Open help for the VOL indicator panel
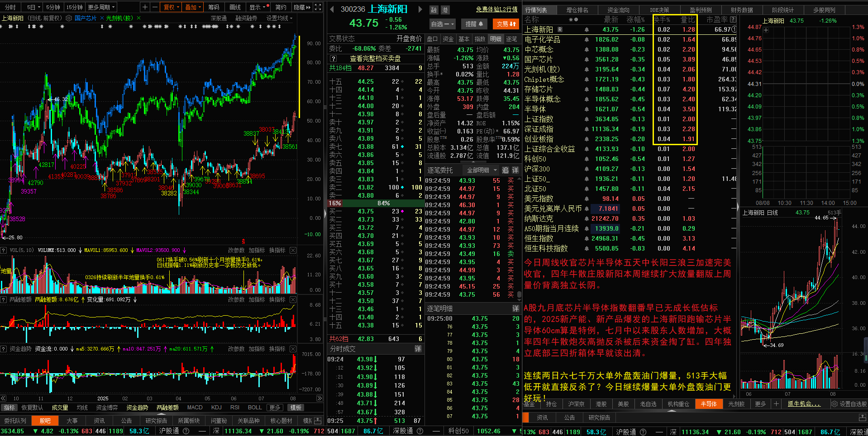The image size is (868, 436). [x=4, y=250]
